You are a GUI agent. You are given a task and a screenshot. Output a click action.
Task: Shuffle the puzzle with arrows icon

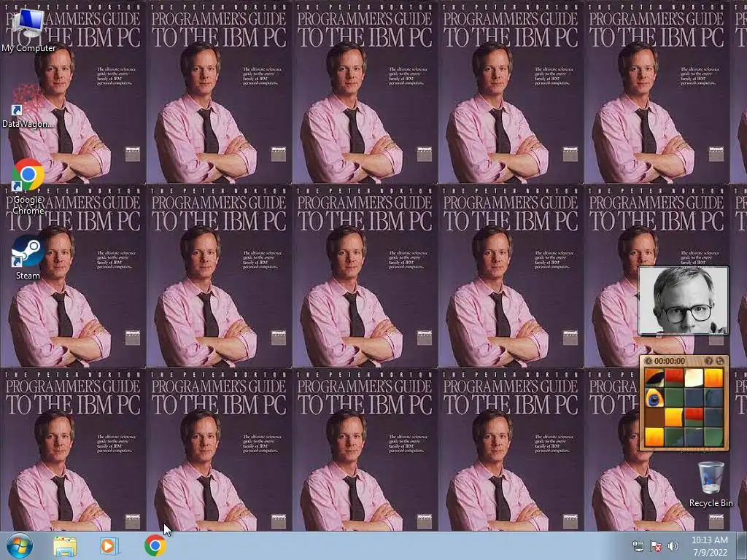tap(720, 362)
